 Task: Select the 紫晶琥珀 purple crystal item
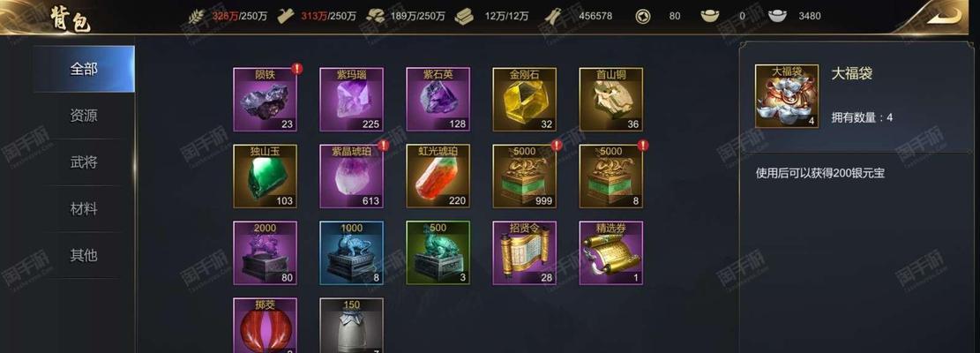pos(351,176)
